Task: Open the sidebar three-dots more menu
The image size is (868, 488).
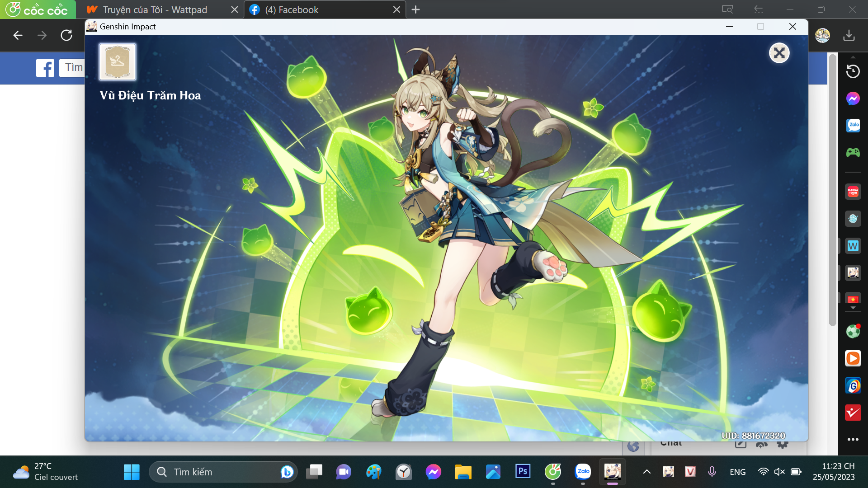Action: click(853, 439)
